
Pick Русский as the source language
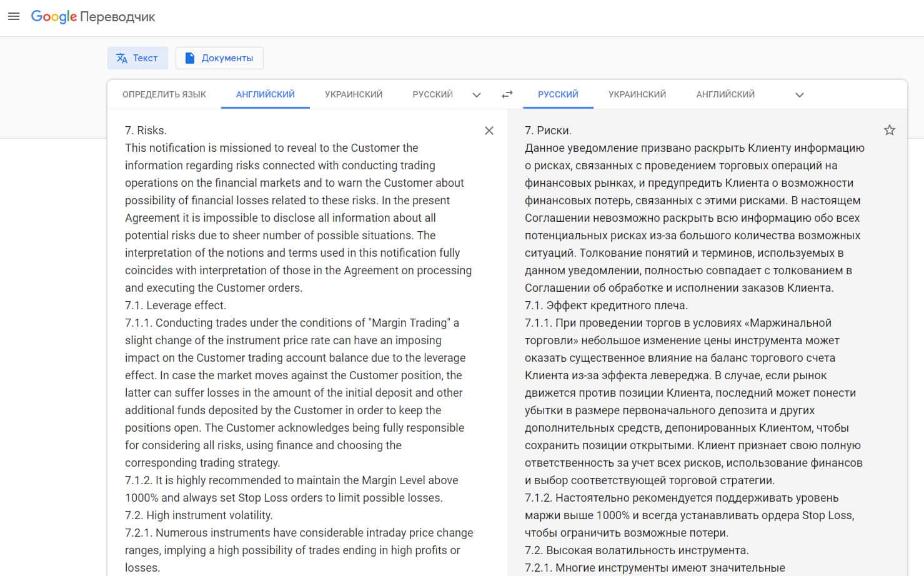[432, 94]
